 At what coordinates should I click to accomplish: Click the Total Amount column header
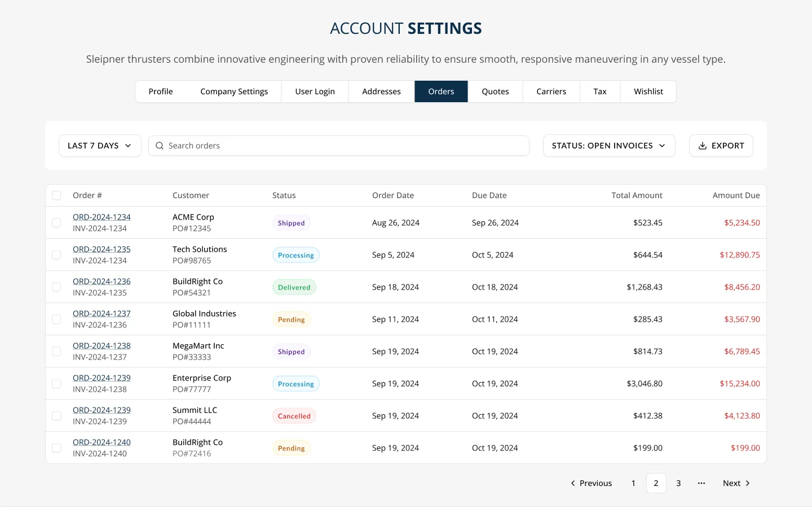coord(637,195)
